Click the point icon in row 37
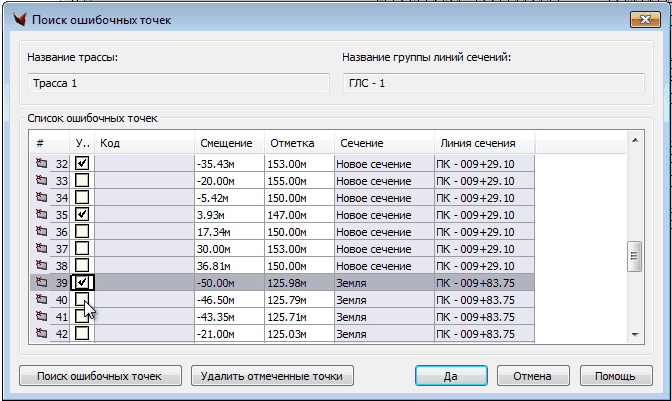Viewport: 672px width, 401px height. click(x=41, y=248)
